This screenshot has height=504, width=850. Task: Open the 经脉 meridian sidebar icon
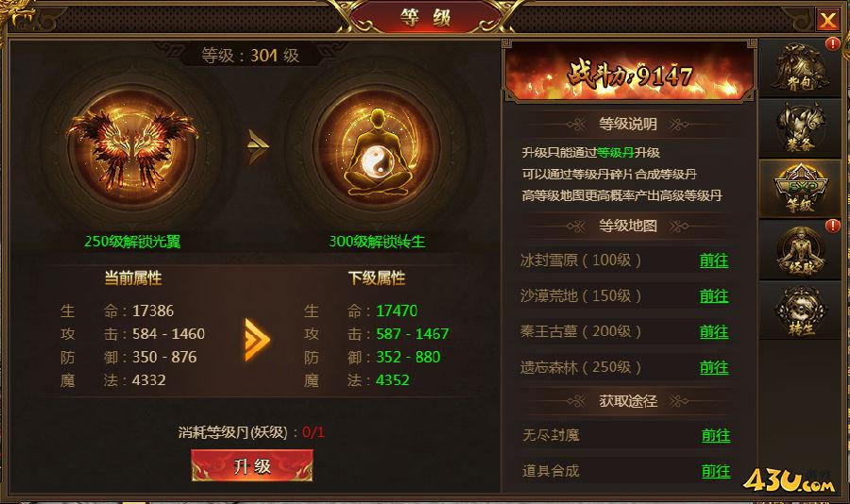click(x=800, y=250)
